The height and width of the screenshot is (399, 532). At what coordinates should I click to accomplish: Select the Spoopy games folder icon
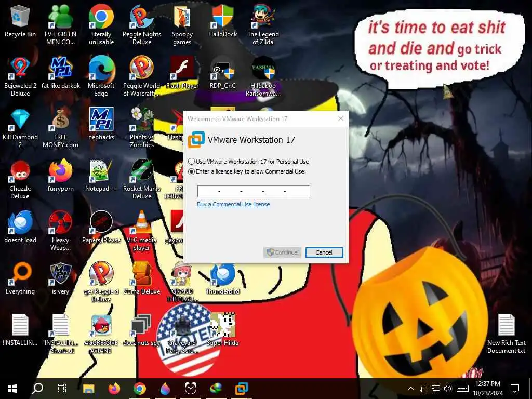click(x=182, y=25)
